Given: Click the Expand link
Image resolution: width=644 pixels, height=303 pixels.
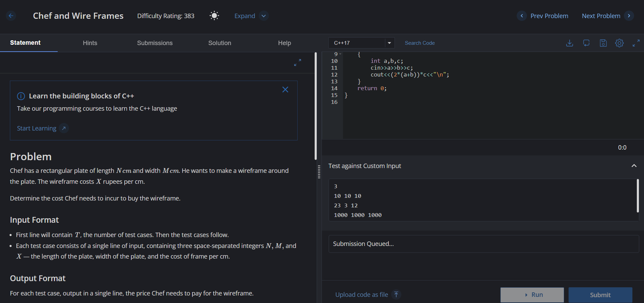Looking at the screenshot, I should tap(245, 16).
